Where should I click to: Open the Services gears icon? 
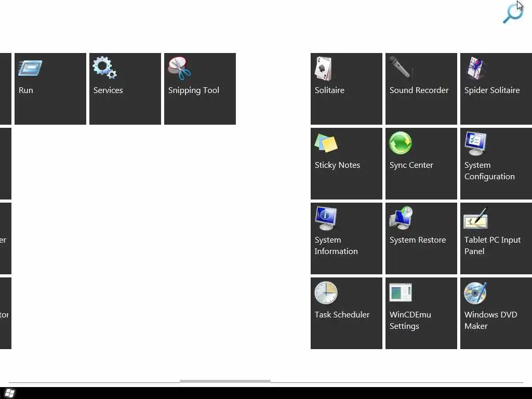tap(105, 68)
